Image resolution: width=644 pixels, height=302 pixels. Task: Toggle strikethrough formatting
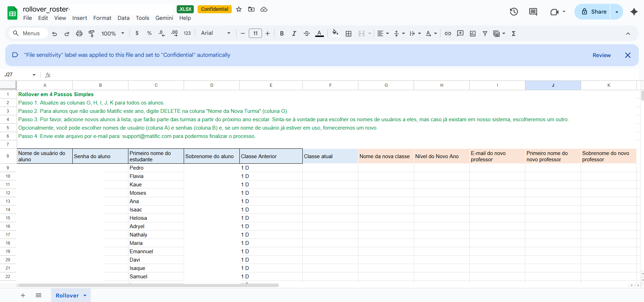[307, 33]
